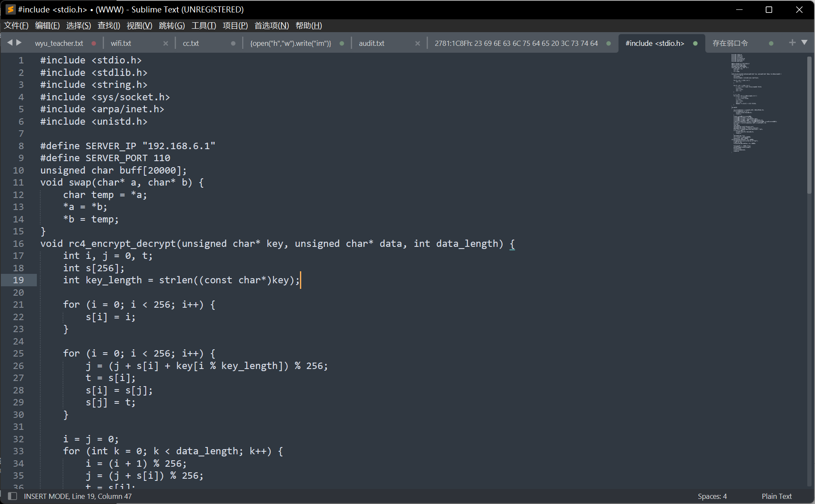Screen dimensions: 815x504
Task: Open the 编辑(E) menu
Action: click(x=47, y=26)
